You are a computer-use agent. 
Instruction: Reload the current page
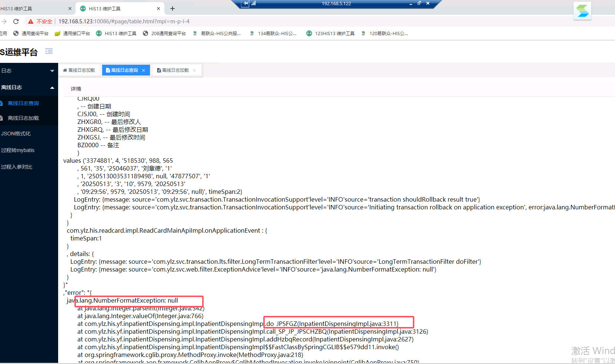pos(16,21)
